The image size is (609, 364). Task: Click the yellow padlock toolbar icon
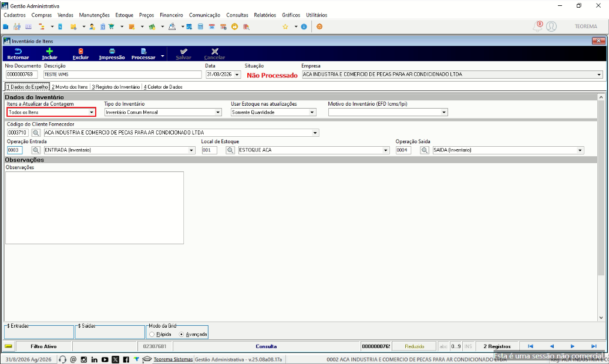pyautogui.click(x=234, y=27)
